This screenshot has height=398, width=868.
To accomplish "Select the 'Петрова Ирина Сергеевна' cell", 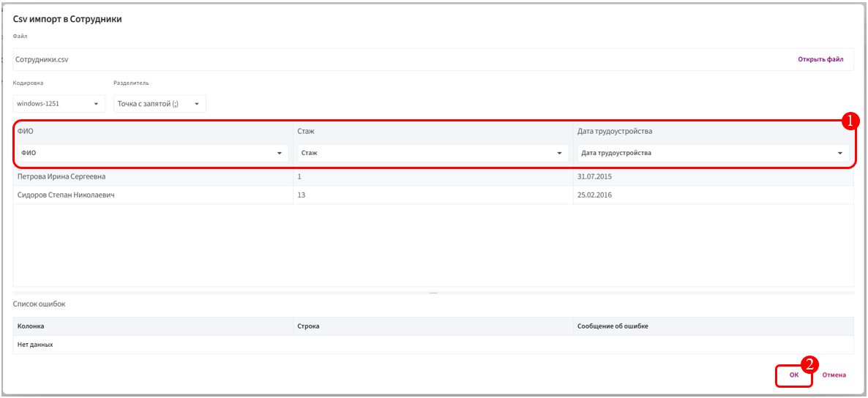I will (153, 176).
